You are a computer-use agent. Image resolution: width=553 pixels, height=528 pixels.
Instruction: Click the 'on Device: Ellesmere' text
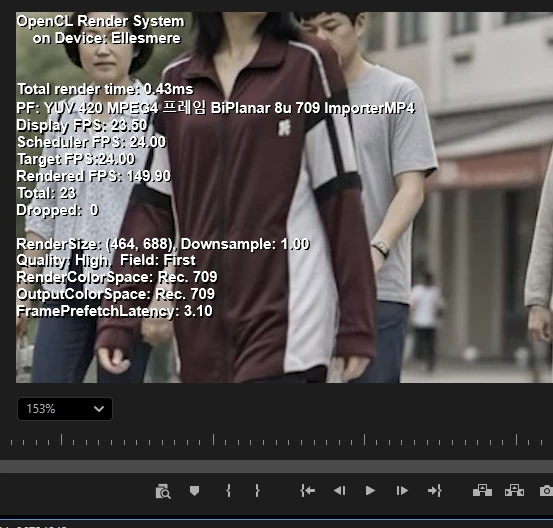tap(107, 38)
